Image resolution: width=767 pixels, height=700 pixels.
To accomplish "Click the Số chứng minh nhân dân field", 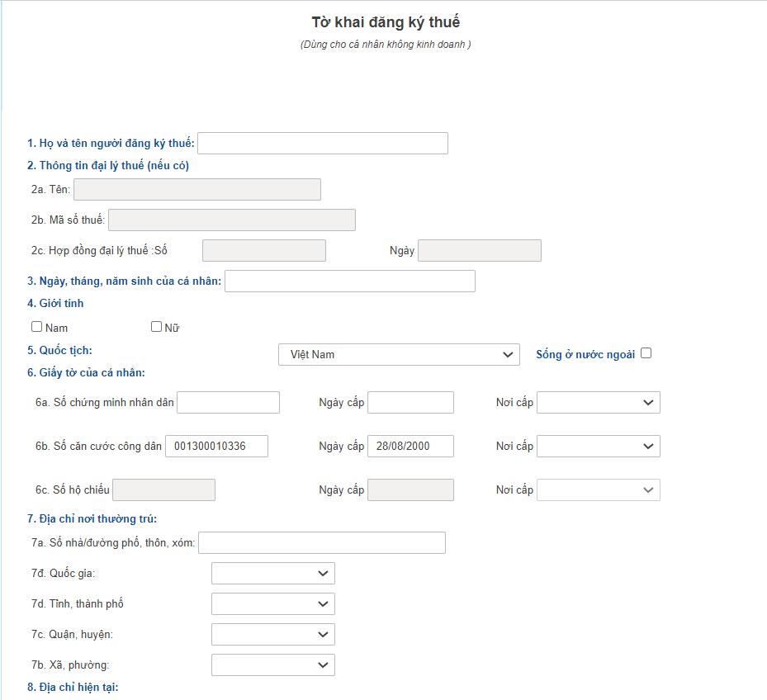I will pyautogui.click(x=228, y=402).
